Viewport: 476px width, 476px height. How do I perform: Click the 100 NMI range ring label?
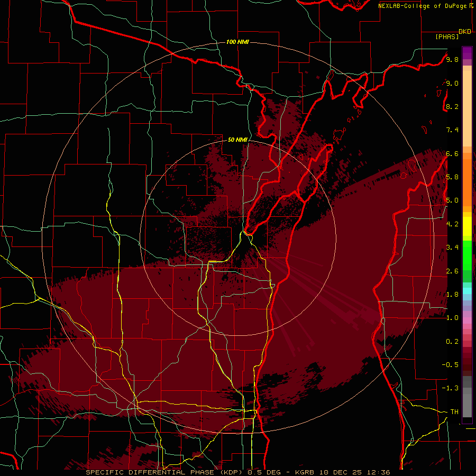(237, 42)
